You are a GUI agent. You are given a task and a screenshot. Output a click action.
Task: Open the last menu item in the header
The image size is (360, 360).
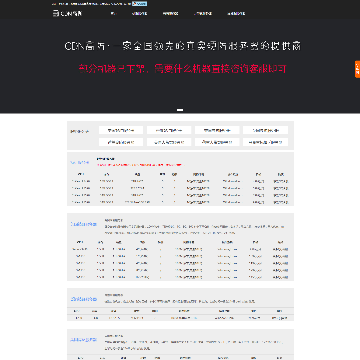pos(236,14)
